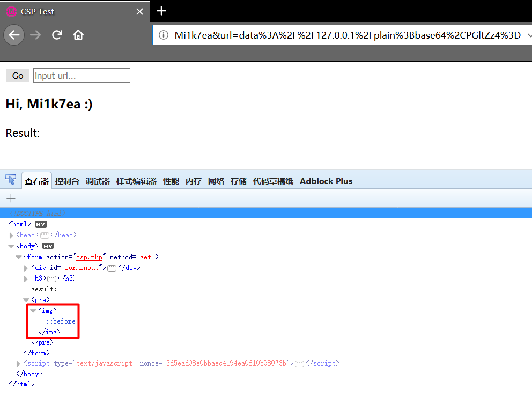
Task: Expand the h3 element node
Action: [26, 279]
